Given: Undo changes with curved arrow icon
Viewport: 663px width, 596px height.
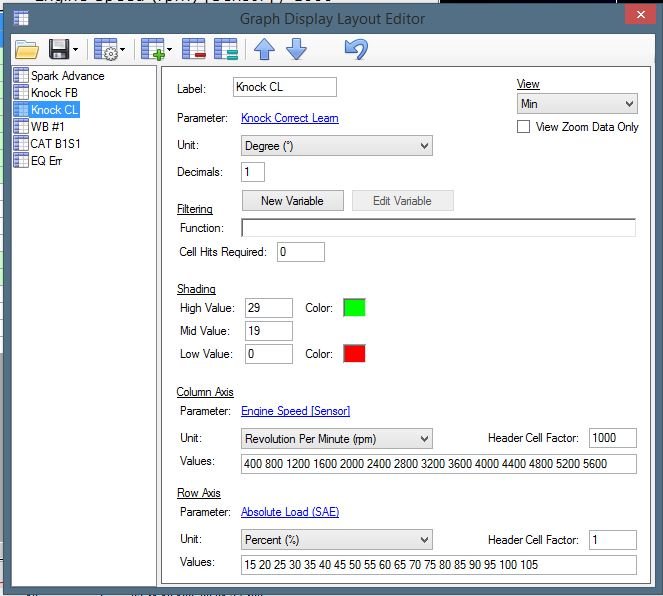Looking at the screenshot, I should 356,49.
